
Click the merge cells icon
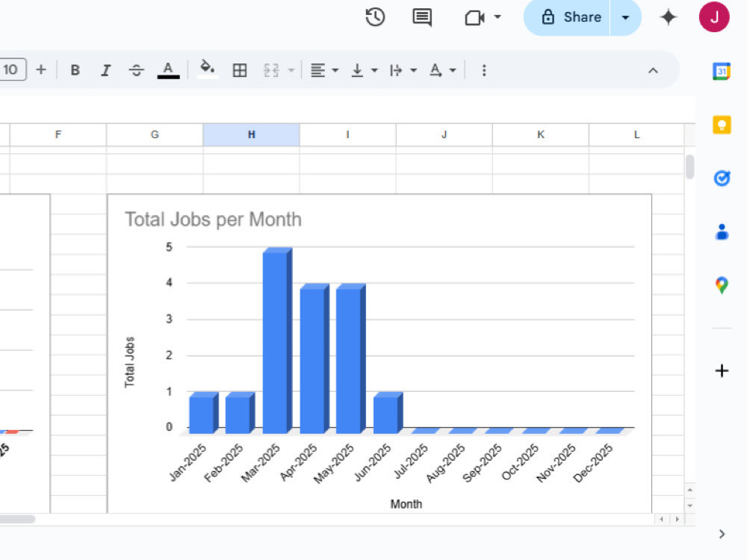tap(272, 70)
